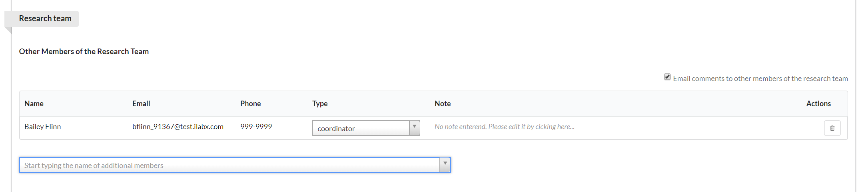The height and width of the screenshot is (192, 868).
Task: Click the Phone column header
Action: [x=250, y=103]
